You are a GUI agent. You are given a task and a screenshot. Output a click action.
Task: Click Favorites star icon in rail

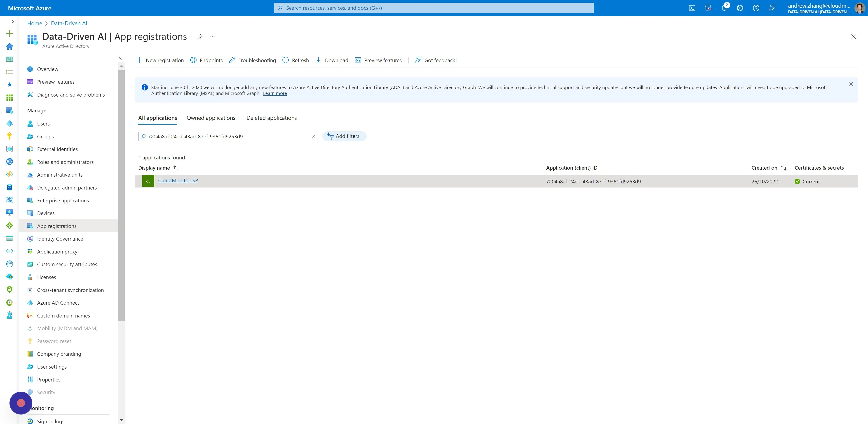9,85
